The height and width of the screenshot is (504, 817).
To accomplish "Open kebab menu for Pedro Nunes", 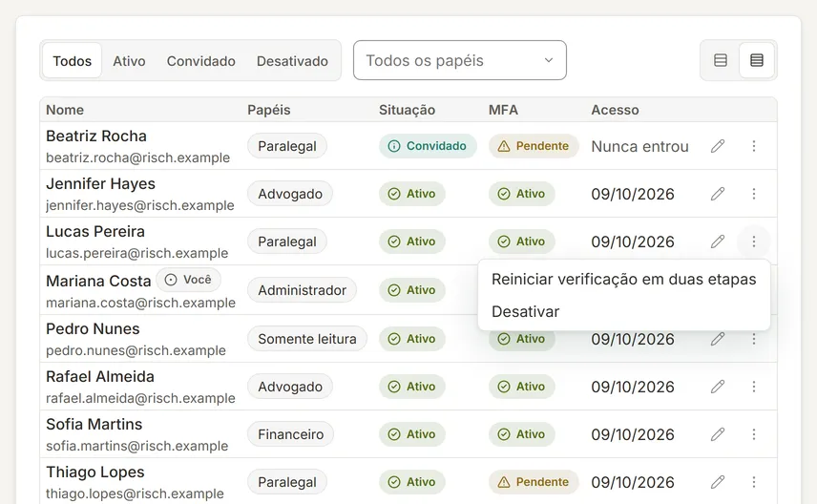I will (x=753, y=339).
